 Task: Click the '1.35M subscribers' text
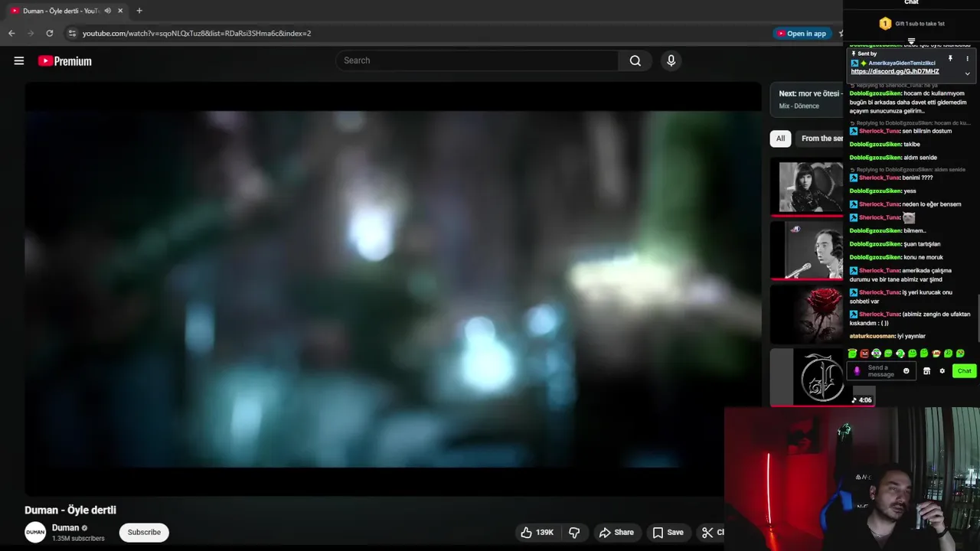pos(78,539)
